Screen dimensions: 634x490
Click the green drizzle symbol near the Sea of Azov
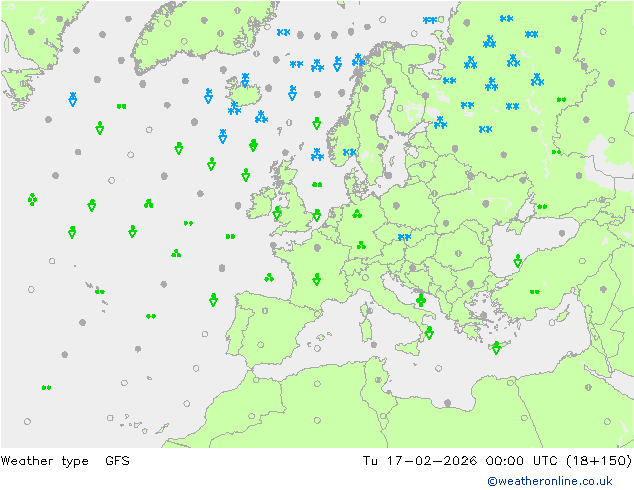click(x=542, y=207)
